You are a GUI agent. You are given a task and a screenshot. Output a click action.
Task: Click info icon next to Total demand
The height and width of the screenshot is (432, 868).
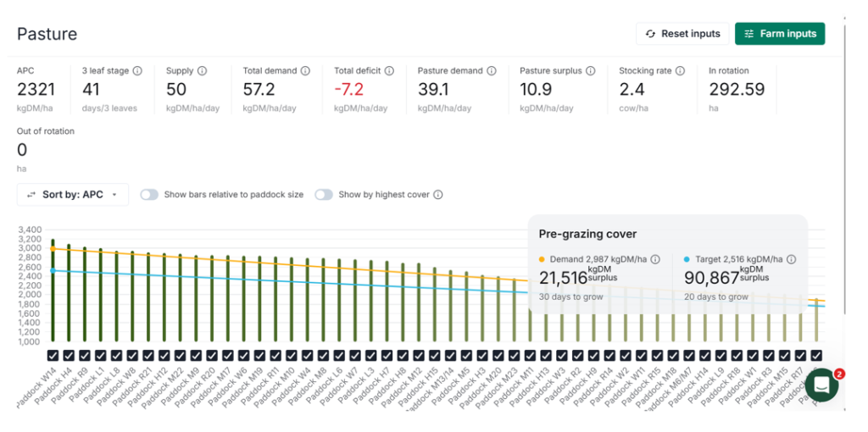(x=305, y=71)
